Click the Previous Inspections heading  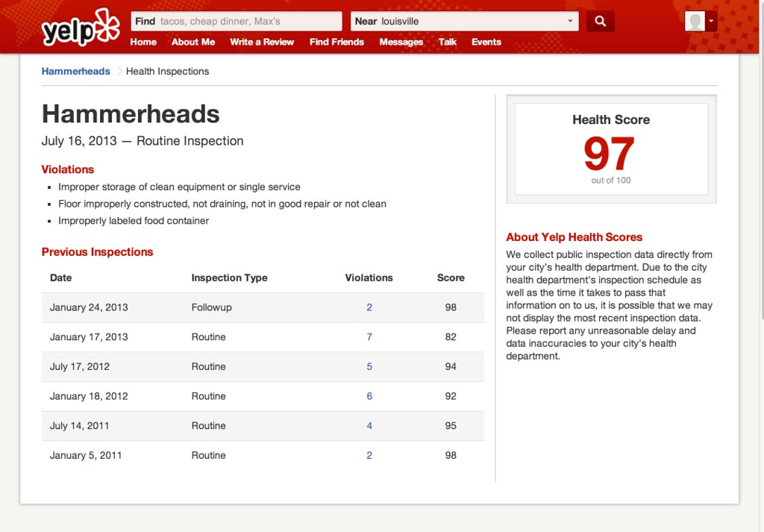(98, 252)
